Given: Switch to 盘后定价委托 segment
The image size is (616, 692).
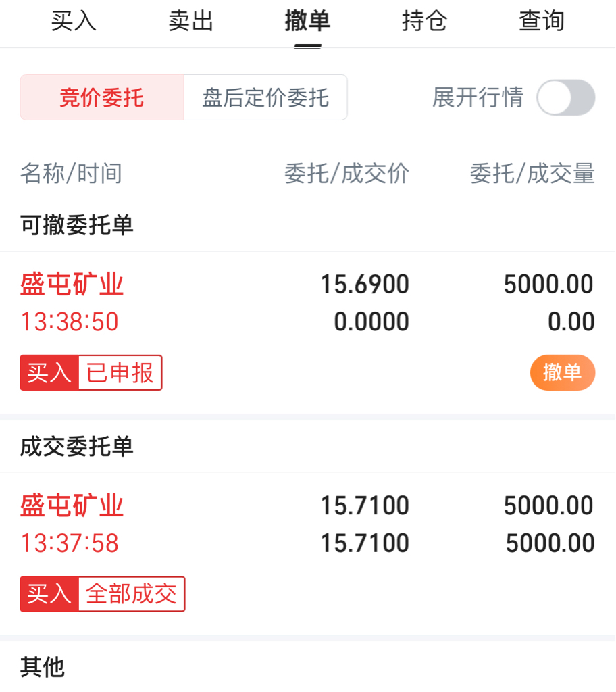Looking at the screenshot, I should (x=265, y=97).
